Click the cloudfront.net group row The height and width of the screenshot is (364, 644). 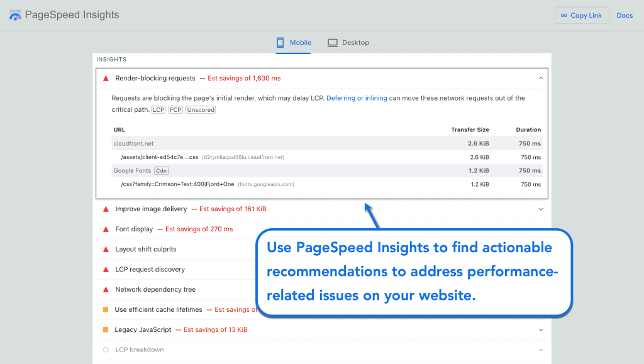tap(327, 143)
